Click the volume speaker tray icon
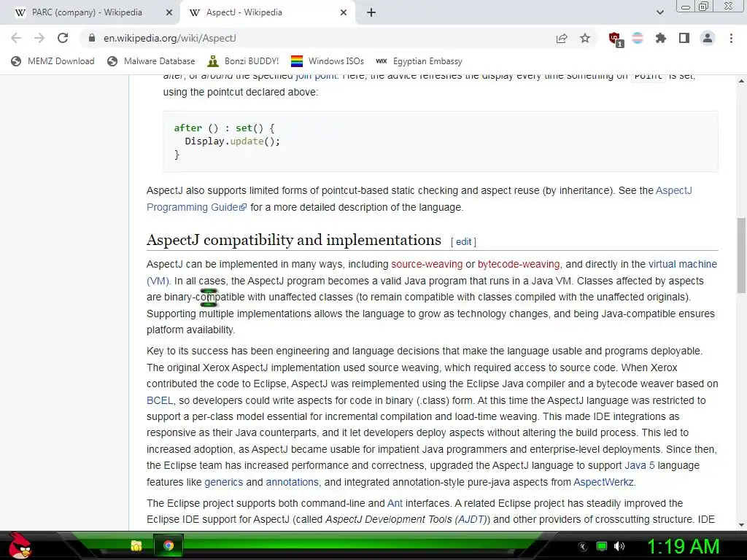The width and height of the screenshot is (747, 560). pyautogui.click(x=619, y=546)
